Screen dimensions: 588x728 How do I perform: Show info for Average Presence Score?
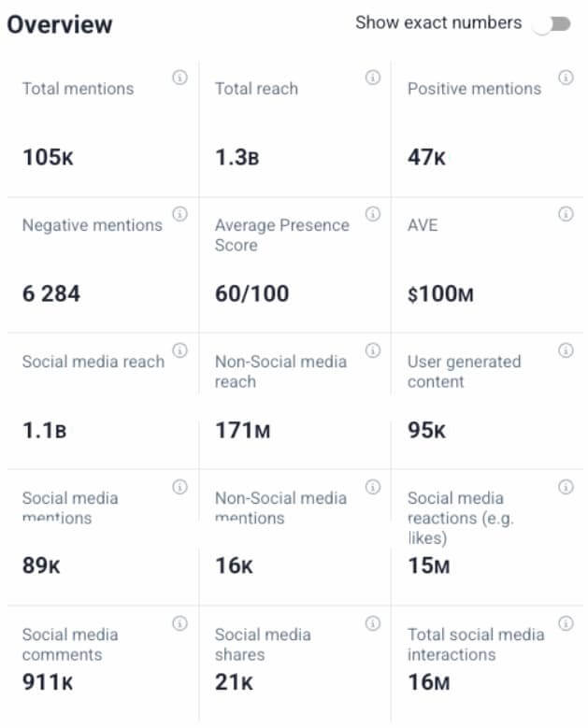(x=373, y=214)
